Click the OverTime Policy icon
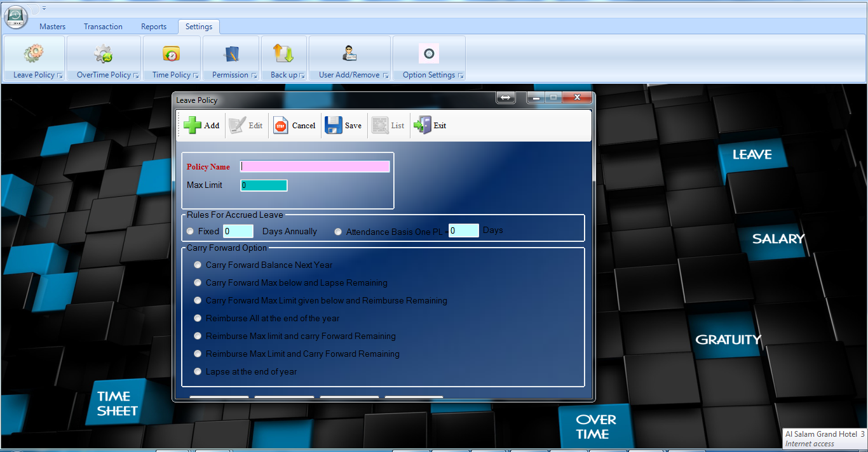Image resolution: width=868 pixels, height=452 pixels. [x=104, y=54]
